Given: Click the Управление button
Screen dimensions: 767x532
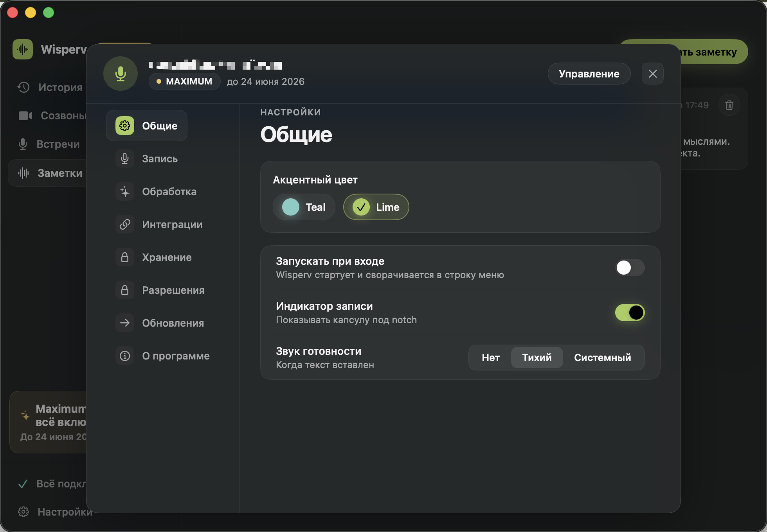Looking at the screenshot, I should 589,74.
